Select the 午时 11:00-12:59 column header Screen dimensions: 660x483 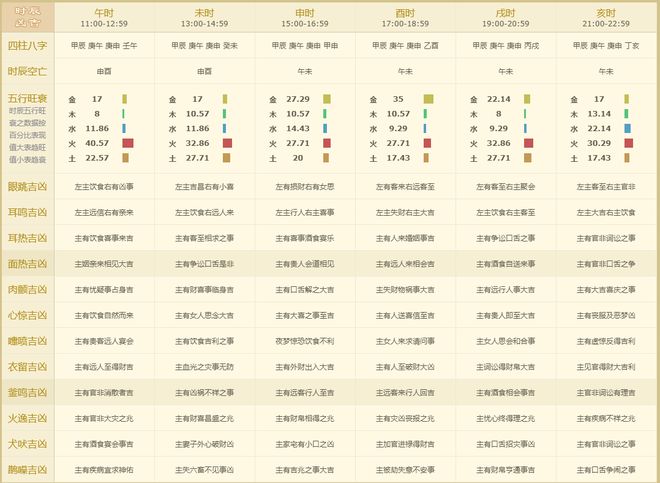coord(104,18)
